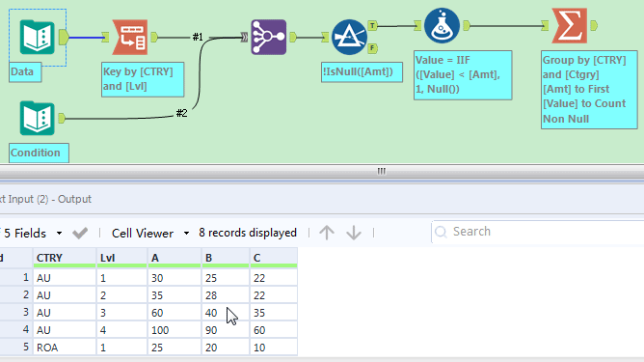Select the purple Join Multiple tool

(269, 38)
